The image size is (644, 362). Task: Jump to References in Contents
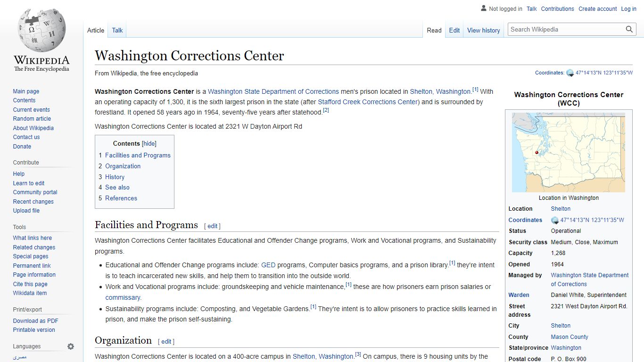point(121,198)
